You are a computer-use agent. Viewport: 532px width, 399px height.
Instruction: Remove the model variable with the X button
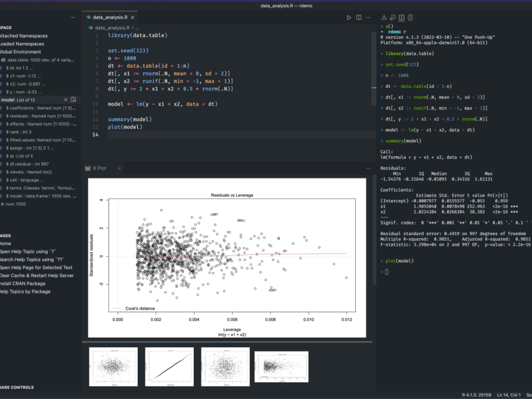pos(66,99)
